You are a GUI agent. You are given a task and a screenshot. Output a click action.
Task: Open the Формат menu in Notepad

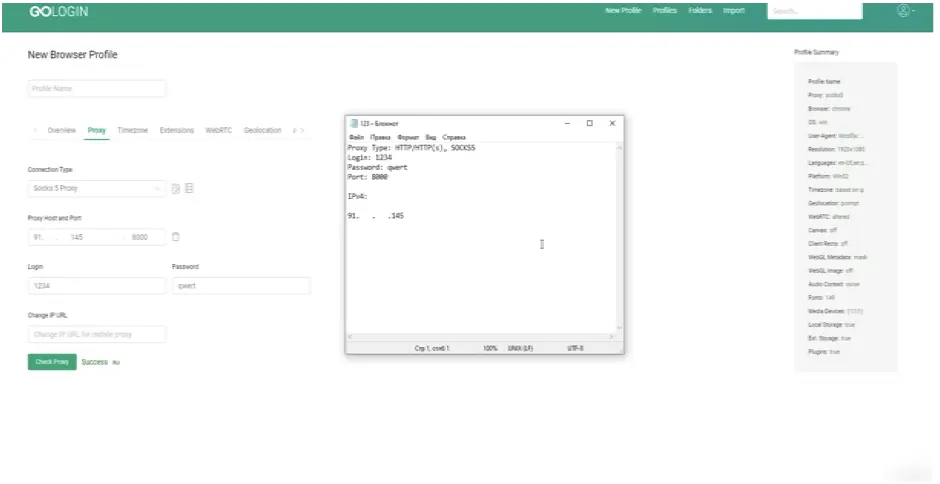[407, 136]
